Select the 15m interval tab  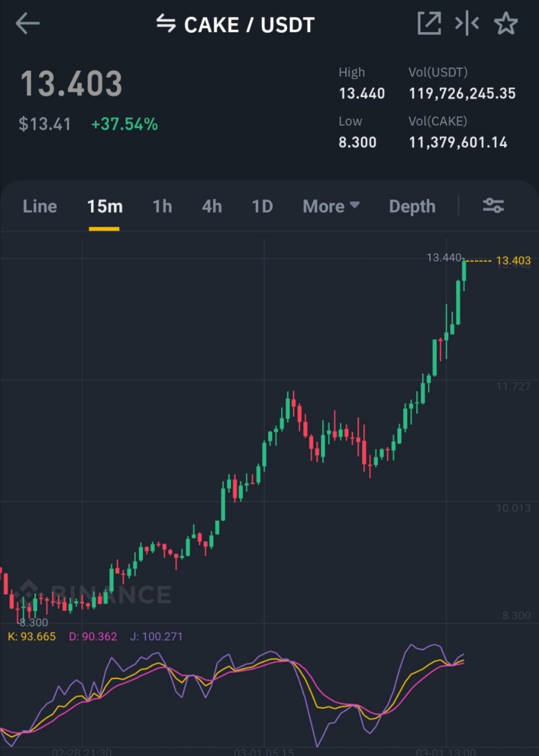[x=104, y=206]
